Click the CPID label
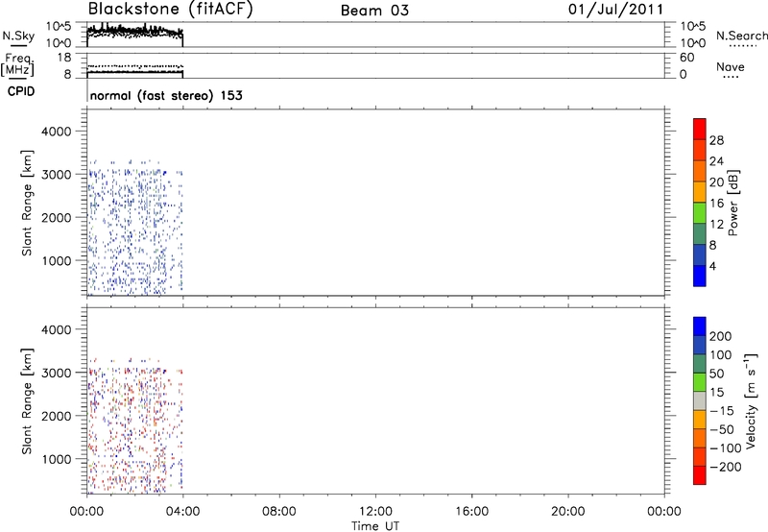Screen dimensions: 768x532 coord(20,91)
